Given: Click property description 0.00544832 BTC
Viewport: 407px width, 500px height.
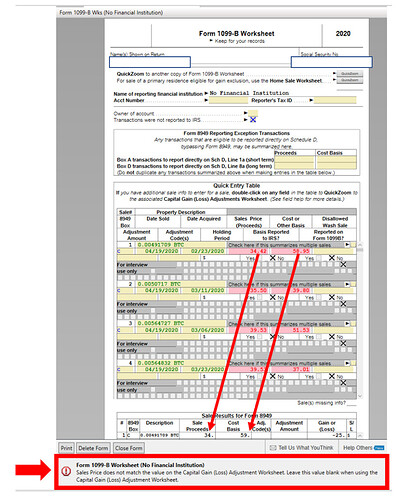Looking at the screenshot, I should coord(181,363).
